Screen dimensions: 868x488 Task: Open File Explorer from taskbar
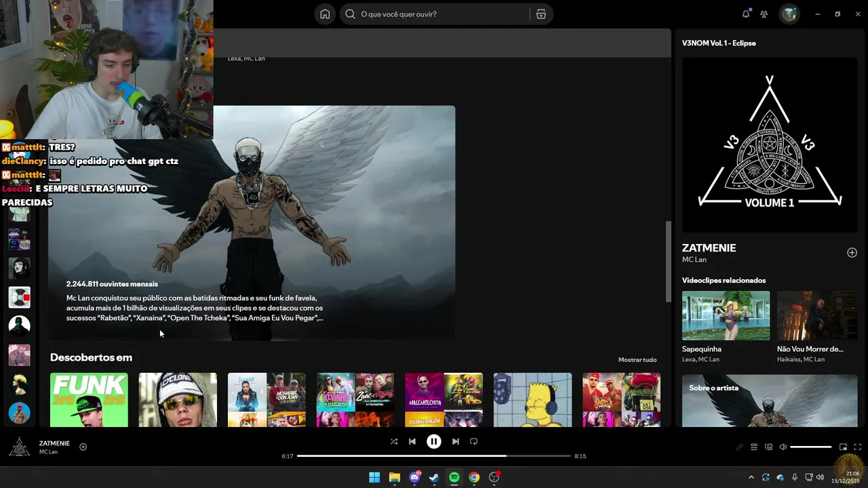pyautogui.click(x=394, y=477)
